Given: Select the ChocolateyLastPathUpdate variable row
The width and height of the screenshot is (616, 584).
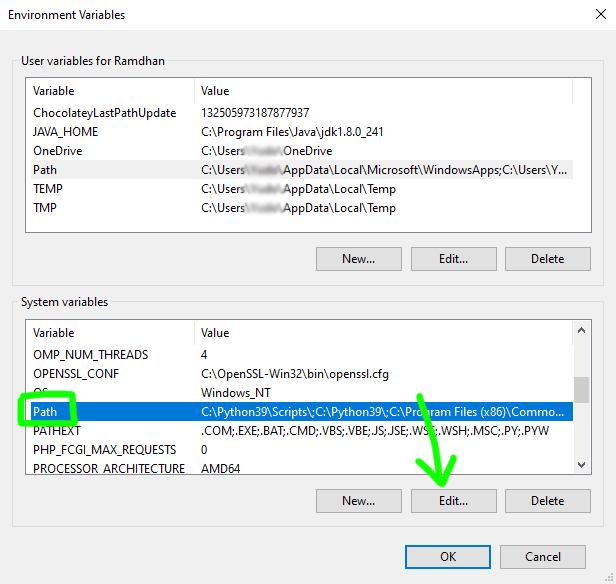Looking at the screenshot, I should click(104, 113).
